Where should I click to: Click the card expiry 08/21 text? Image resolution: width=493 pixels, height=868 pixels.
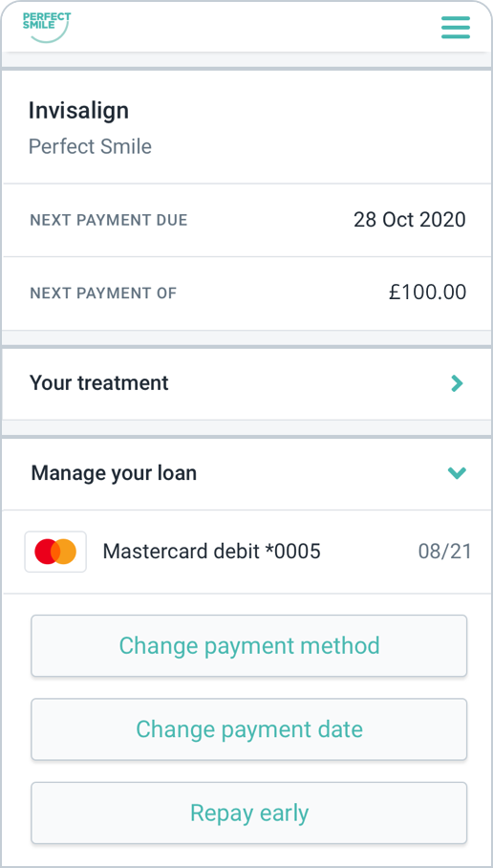[x=445, y=552]
